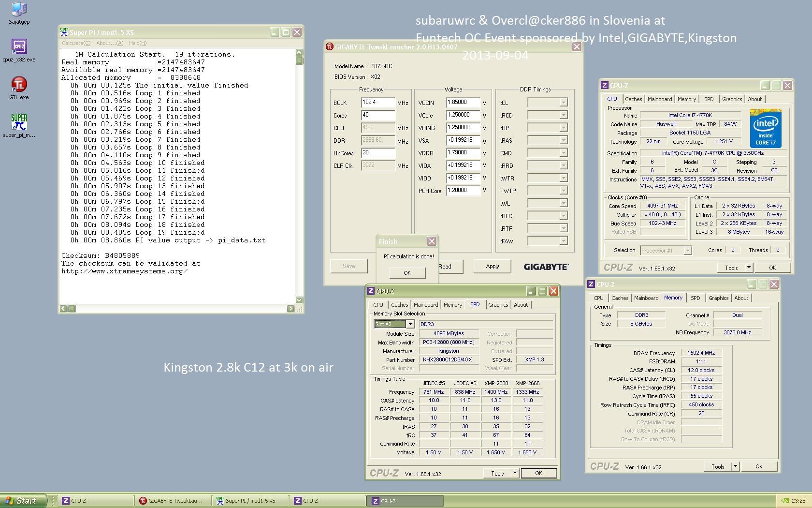Select the super_pi_mod desktop icon
This screenshot has width=812, height=508.
pos(19,126)
